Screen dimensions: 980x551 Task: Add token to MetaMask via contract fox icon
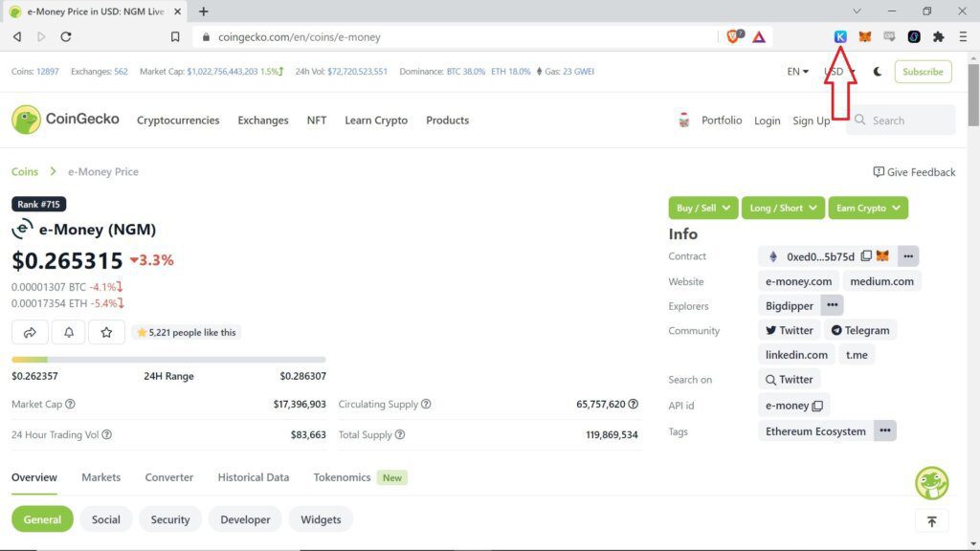(x=881, y=256)
